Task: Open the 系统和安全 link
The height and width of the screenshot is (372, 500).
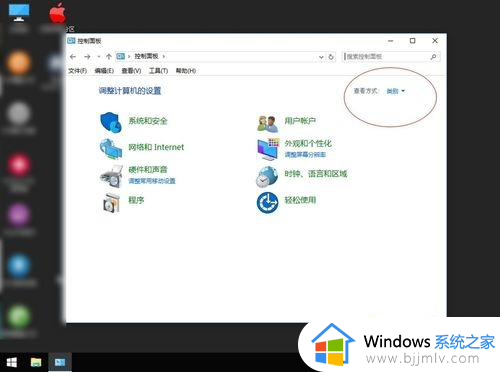Action: [148, 121]
